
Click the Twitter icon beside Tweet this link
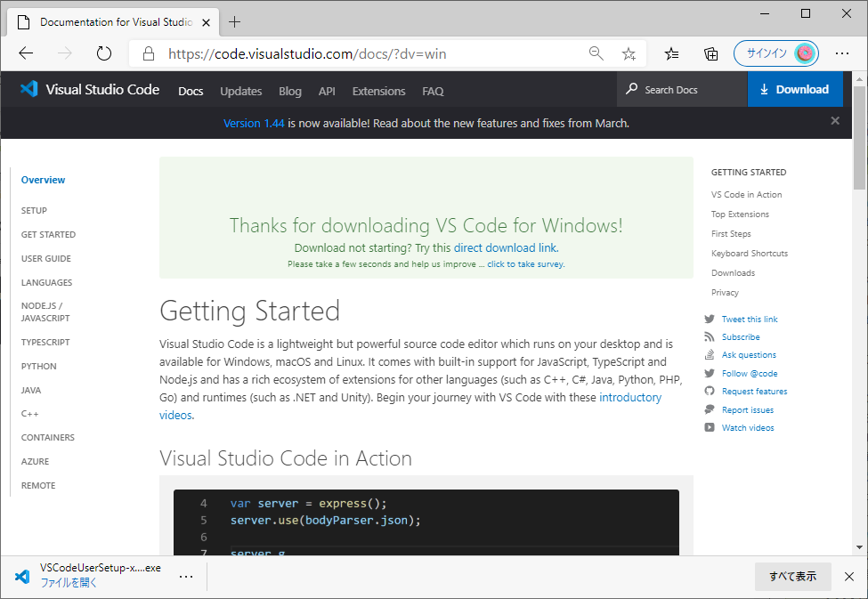710,319
